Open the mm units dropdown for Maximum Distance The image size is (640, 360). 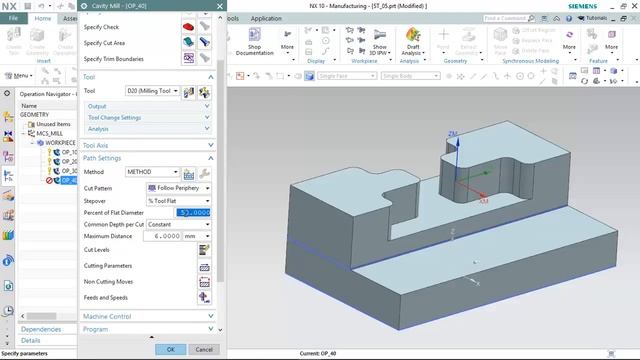[197, 236]
